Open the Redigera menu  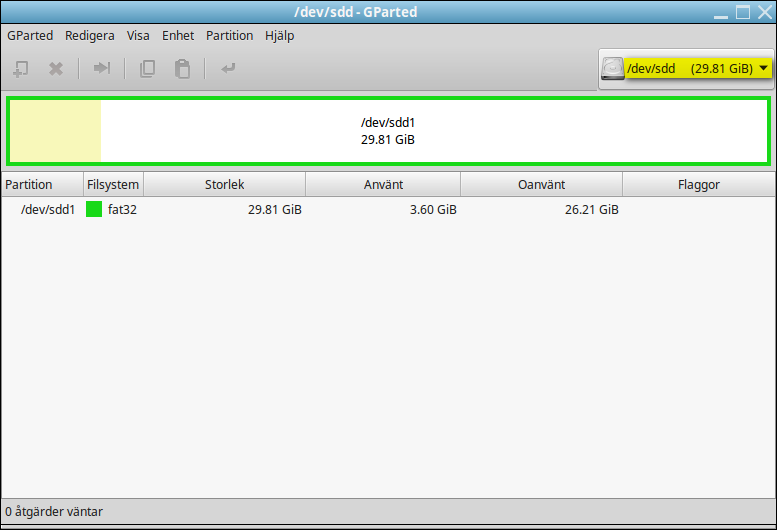coord(90,36)
